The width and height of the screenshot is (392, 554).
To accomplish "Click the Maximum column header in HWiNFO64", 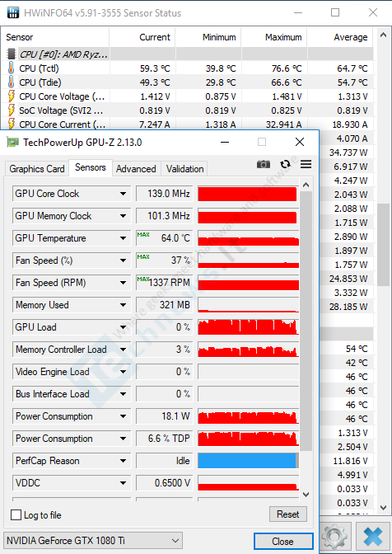I will [274, 37].
